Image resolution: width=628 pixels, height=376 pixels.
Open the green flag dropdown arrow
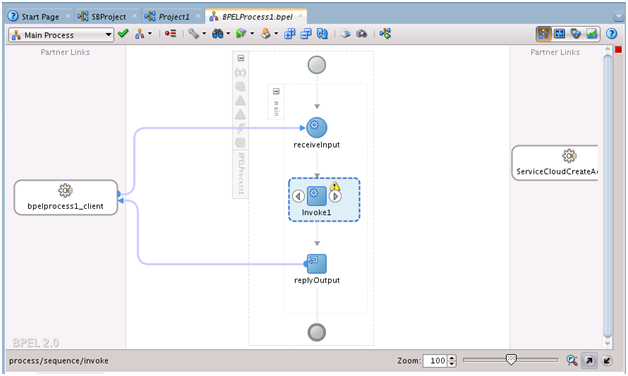pos(252,34)
